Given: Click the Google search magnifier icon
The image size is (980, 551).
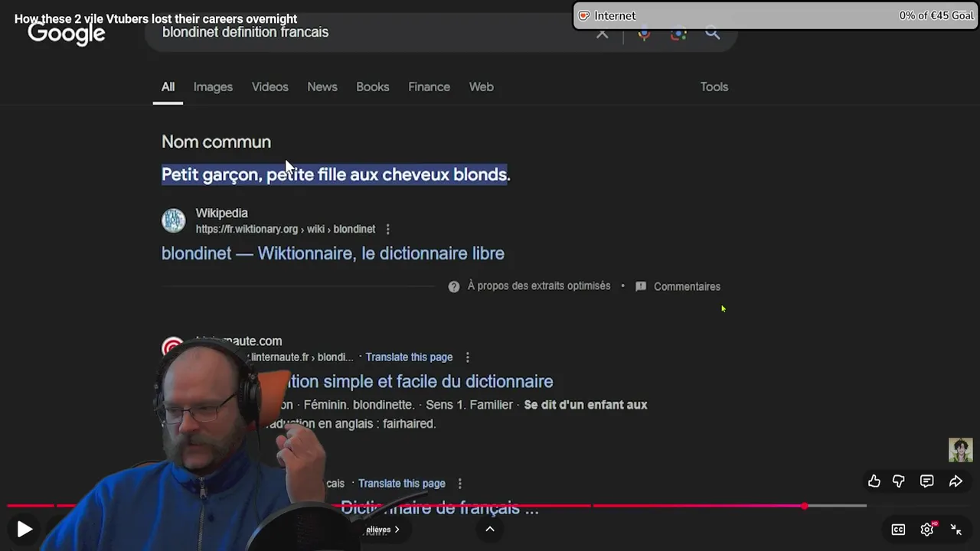Looking at the screenshot, I should [713, 33].
